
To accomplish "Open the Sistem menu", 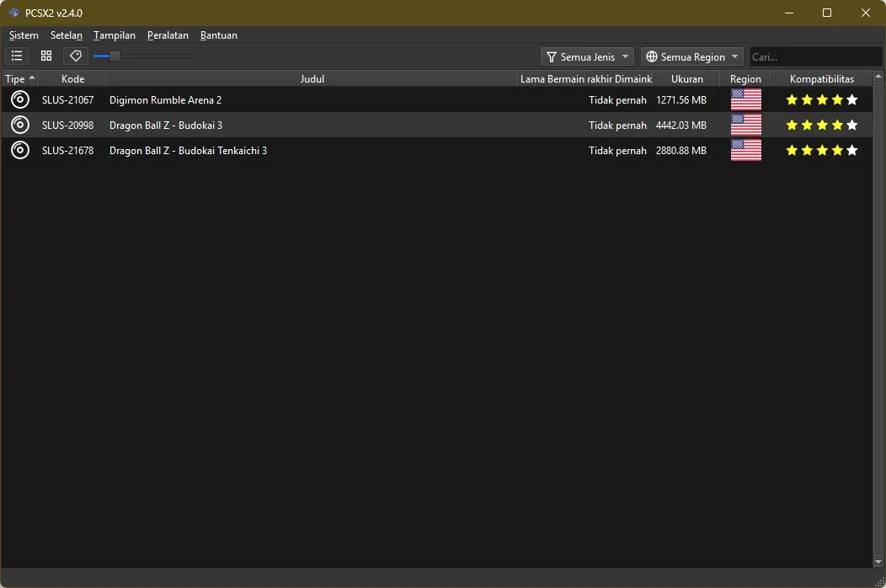I will coord(24,35).
